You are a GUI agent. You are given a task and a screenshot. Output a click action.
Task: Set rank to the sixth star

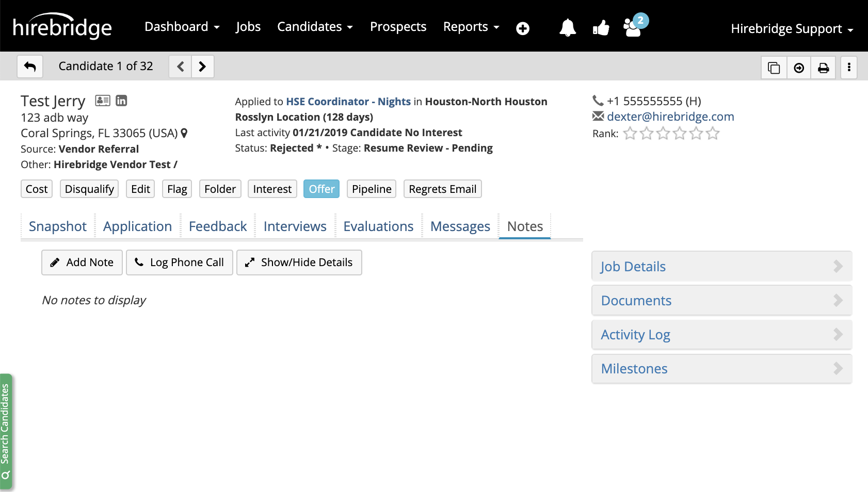click(713, 134)
